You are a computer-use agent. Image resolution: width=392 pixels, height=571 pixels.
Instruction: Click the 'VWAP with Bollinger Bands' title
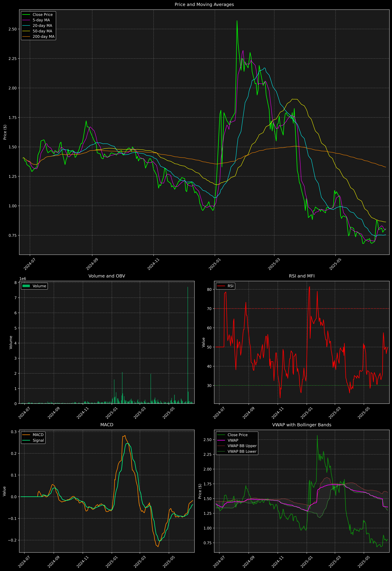[x=302, y=425]
